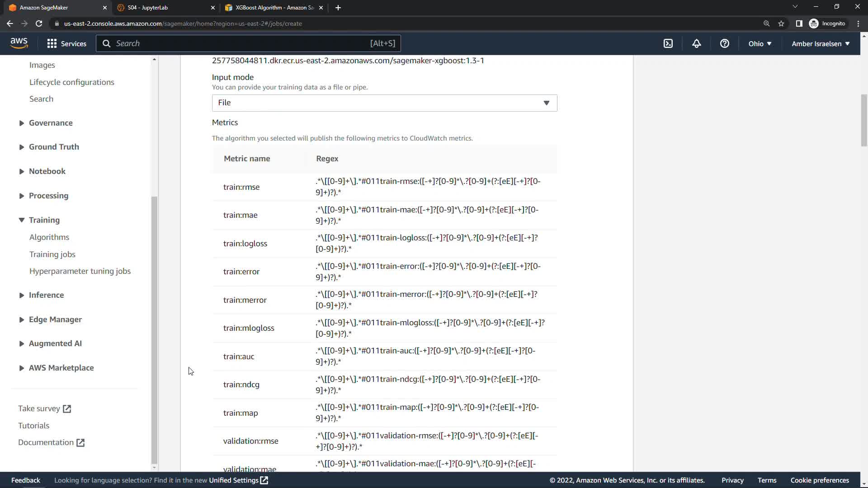The width and height of the screenshot is (868, 488).
Task: Reload the page using browser refresh
Action: (x=39, y=23)
